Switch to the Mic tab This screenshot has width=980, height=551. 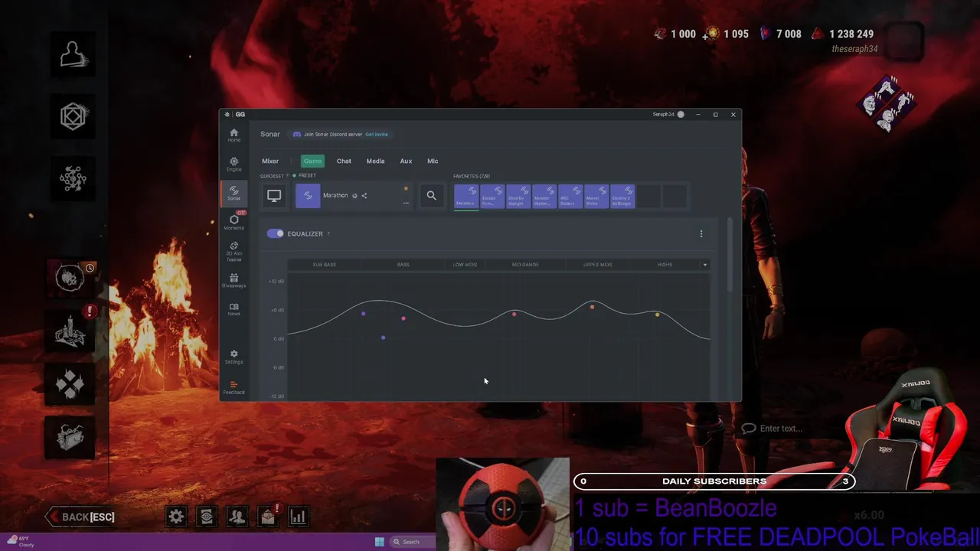433,161
